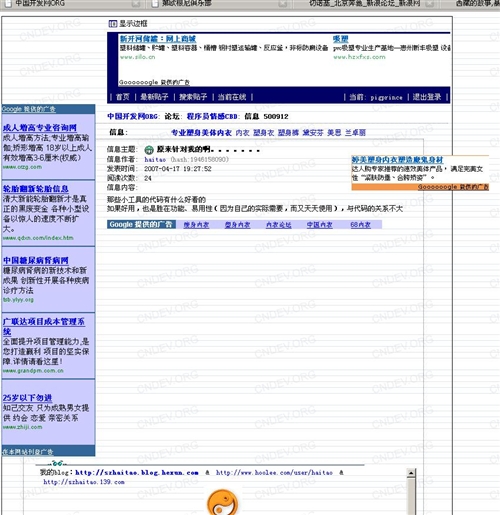This screenshot has width=500, height=515.
Task: Select 搜索帖子 in the navigation bar
Action: [x=193, y=97]
